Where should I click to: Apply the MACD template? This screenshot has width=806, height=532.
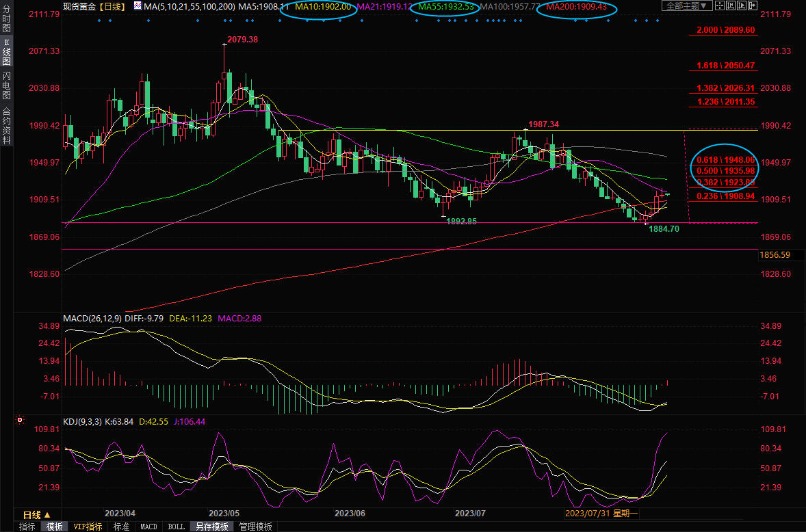148,527
